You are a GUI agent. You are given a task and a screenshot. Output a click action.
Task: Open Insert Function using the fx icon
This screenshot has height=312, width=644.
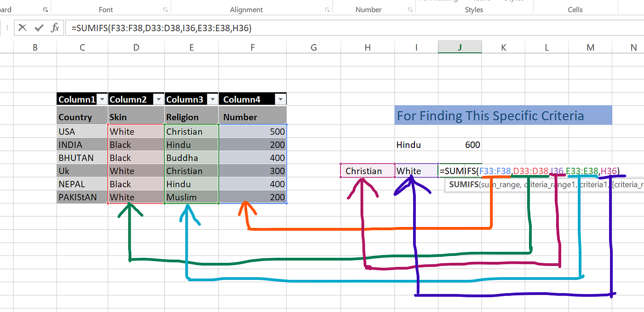55,28
